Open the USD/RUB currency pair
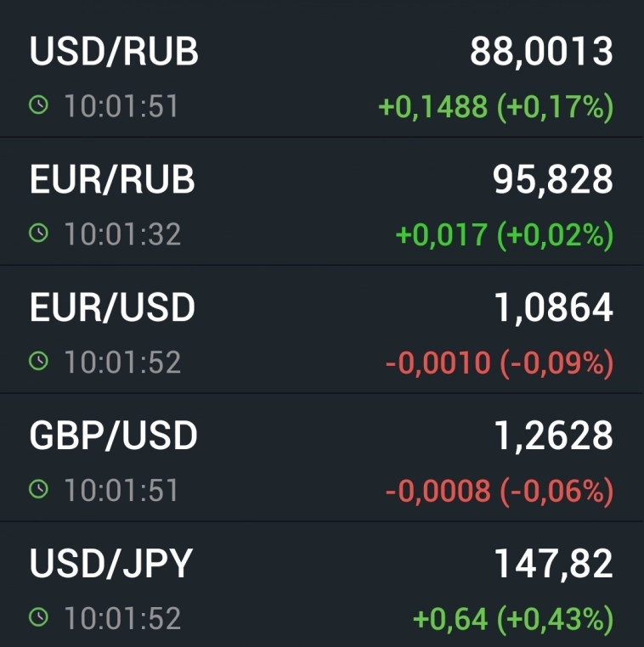 114,52
